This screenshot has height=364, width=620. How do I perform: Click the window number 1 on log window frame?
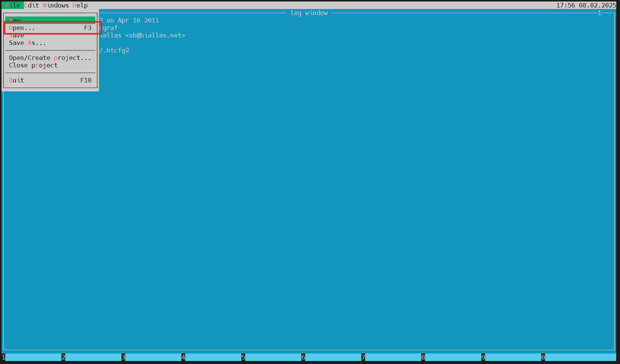tap(599, 13)
